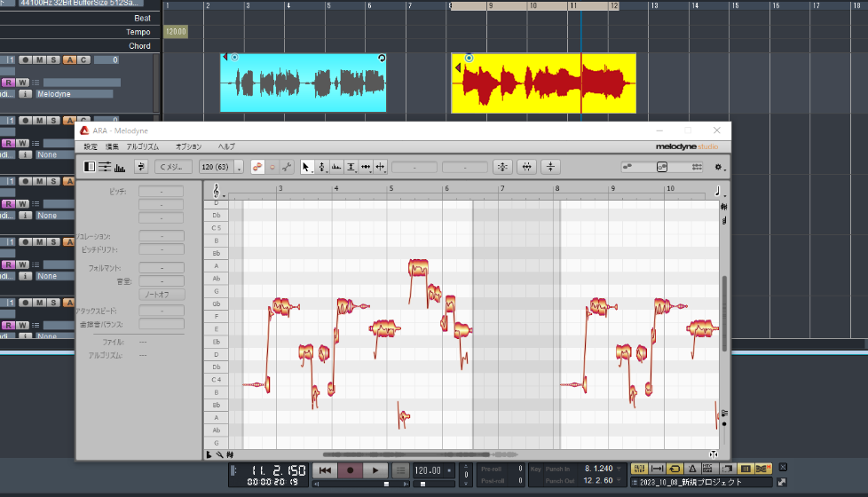The image size is (868, 497).
Task: Open the オプション menu
Action: (188, 146)
